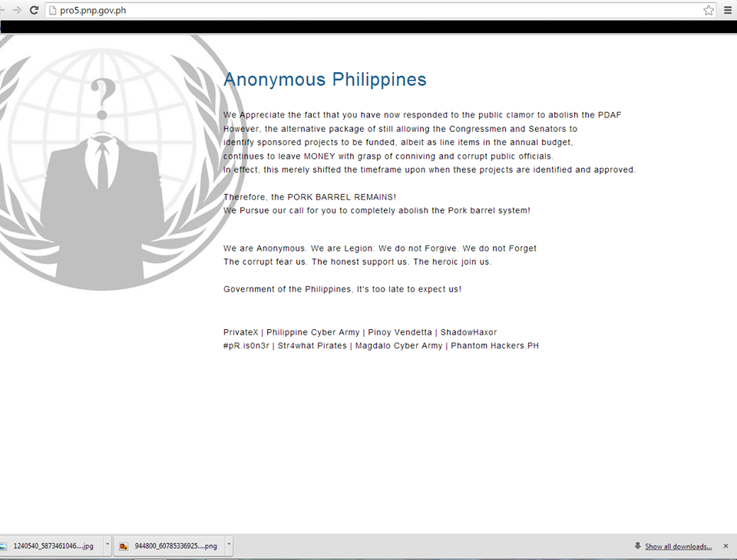737x560 pixels.
Task: Click the #pR.is0n3r name
Action: 246,346
